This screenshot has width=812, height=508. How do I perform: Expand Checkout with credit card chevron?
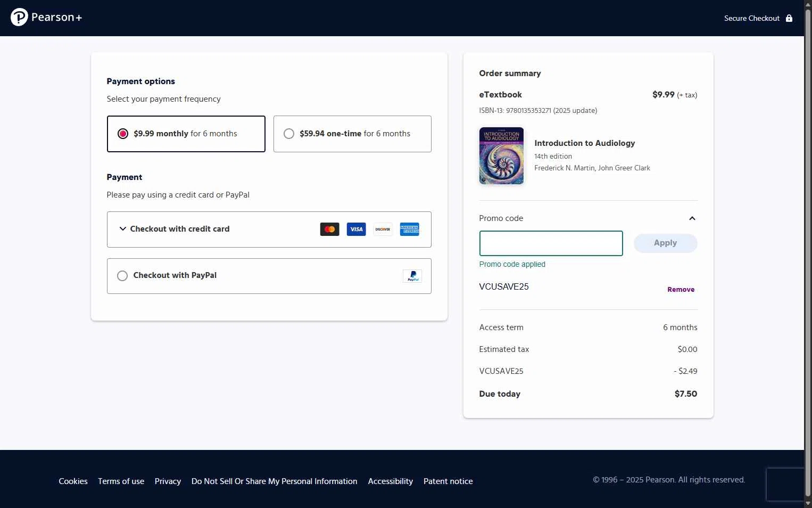click(123, 229)
